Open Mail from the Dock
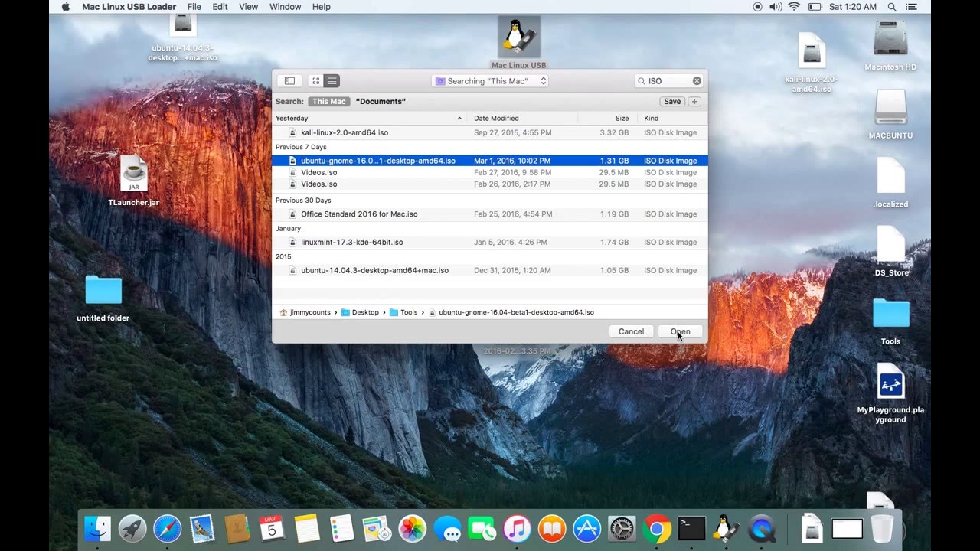This screenshot has width=980, height=551. click(x=202, y=529)
